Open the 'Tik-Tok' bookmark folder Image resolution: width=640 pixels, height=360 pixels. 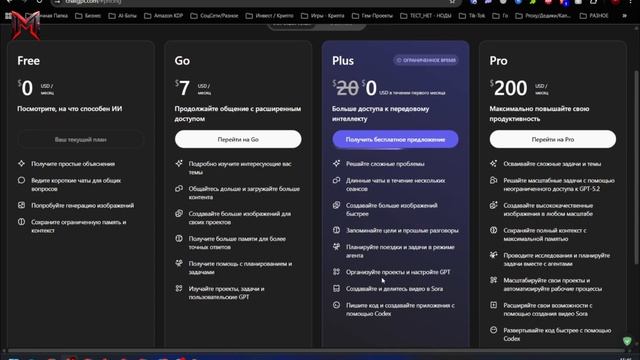pos(472,16)
